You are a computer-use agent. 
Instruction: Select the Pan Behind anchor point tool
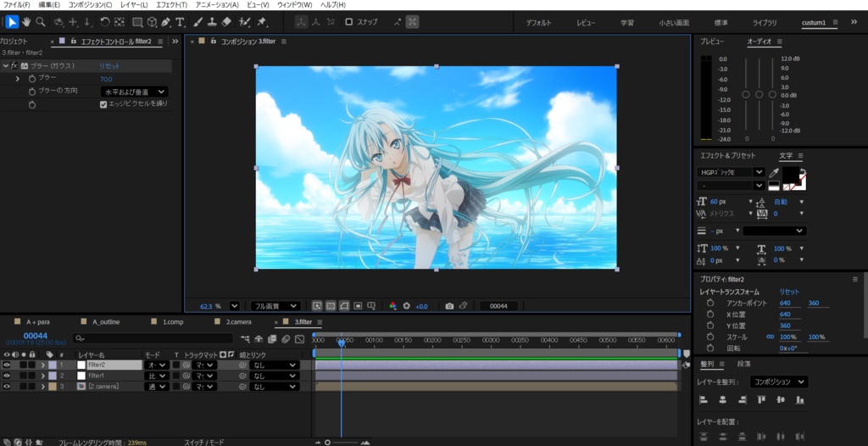pos(119,22)
